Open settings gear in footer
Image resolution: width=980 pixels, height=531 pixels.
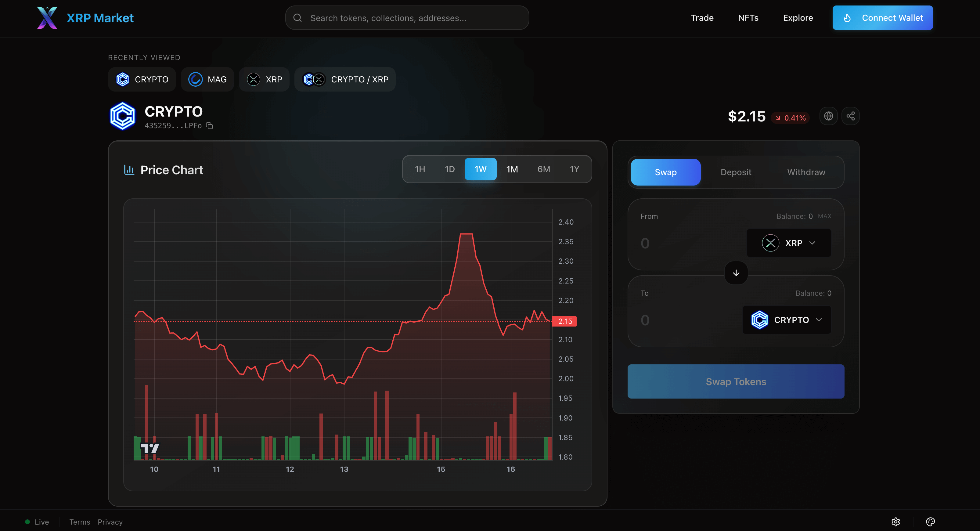[895, 522]
